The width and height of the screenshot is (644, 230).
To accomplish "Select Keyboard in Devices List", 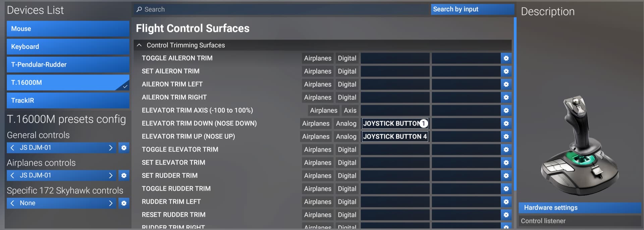I will coord(68,47).
